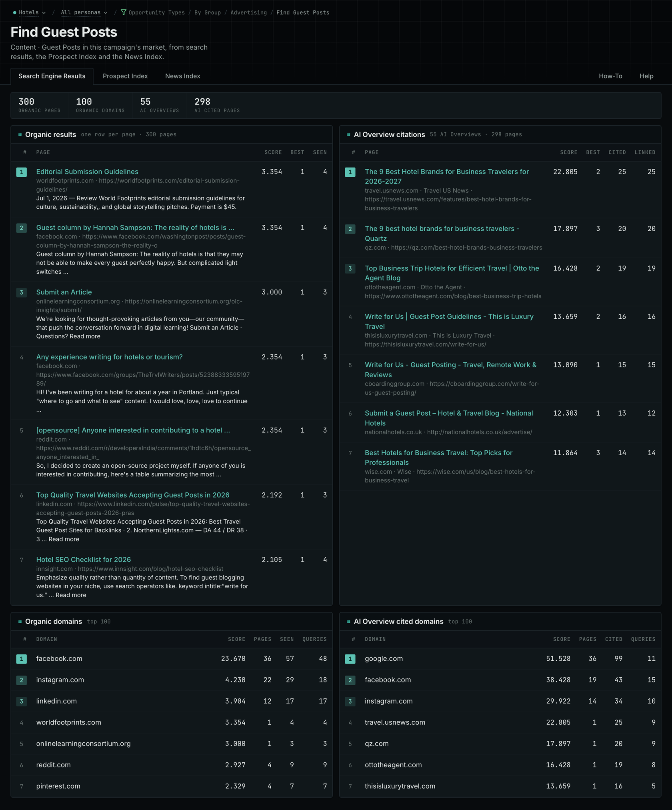Select thisisluxurytravel.com cited domain row
The image size is (672, 810).
pyautogui.click(x=500, y=786)
